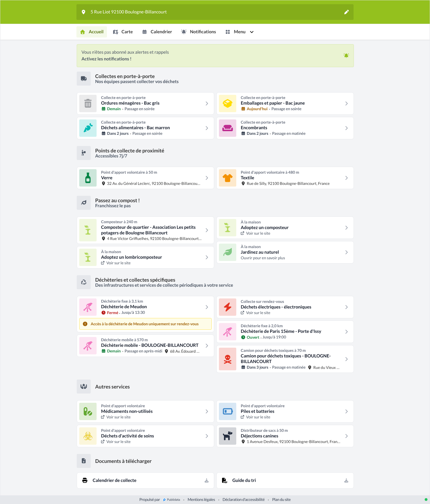Click the pencil edit address icon
This screenshot has width=430, height=504.
tap(346, 12)
